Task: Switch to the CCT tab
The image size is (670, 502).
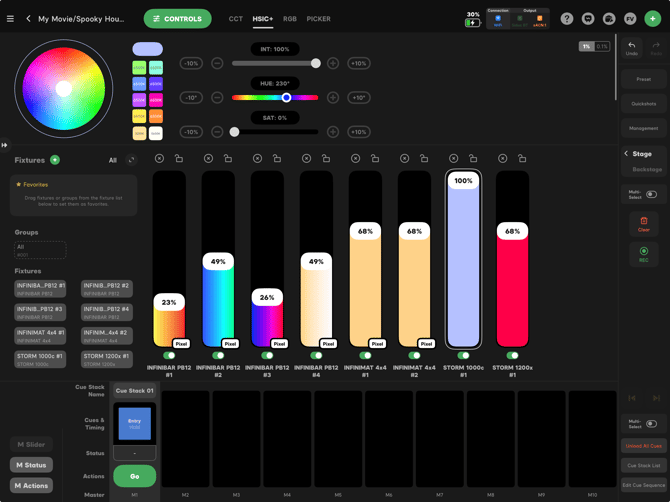Action: pyautogui.click(x=235, y=19)
